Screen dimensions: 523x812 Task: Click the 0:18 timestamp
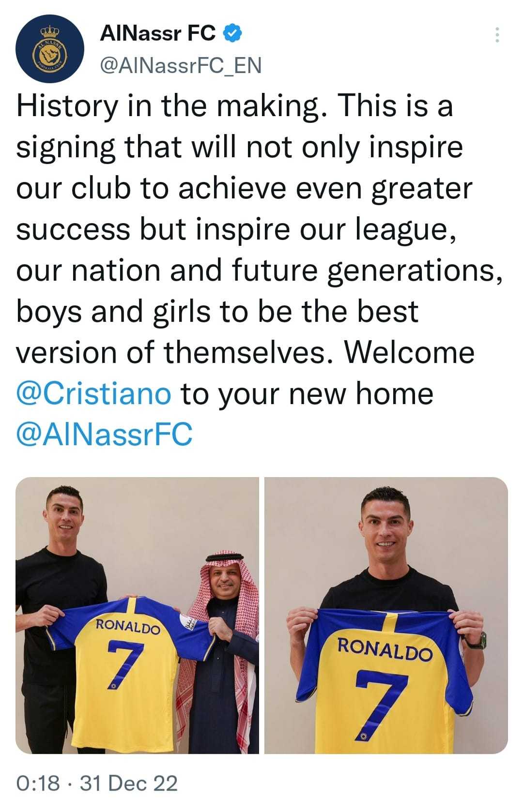coord(38,783)
